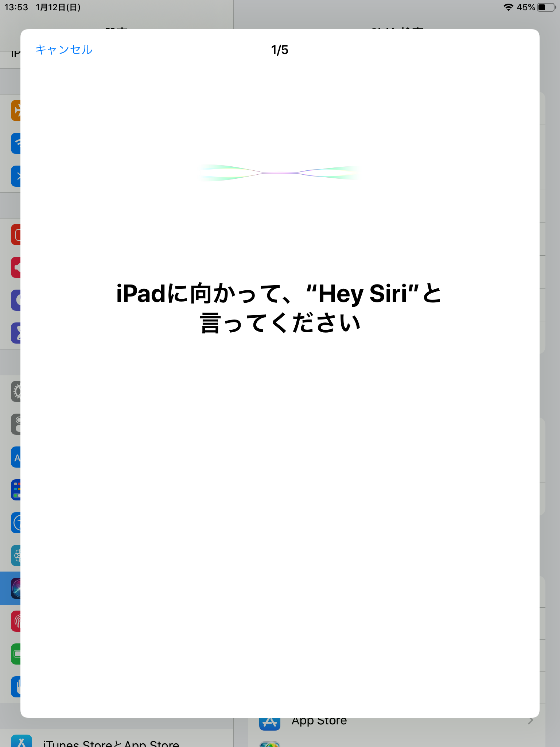The height and width of the screenshot is (747, 560).
Task: Open the Home Screen grid sidebar icon
Action: coord(16,490)
